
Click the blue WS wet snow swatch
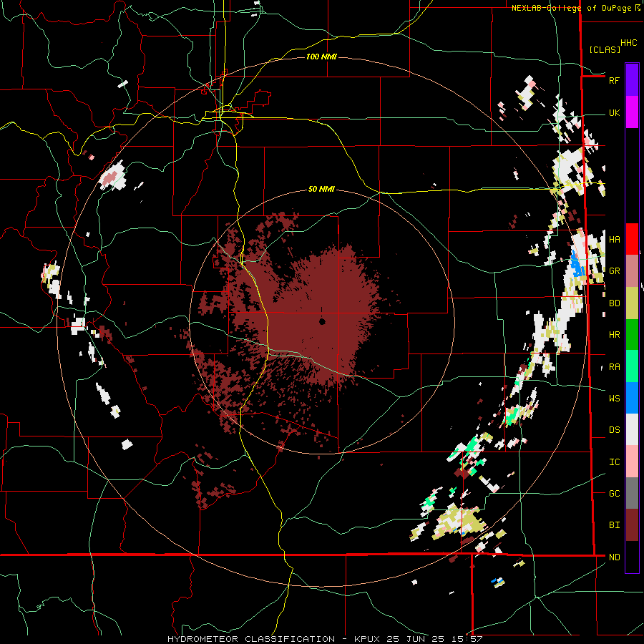[632, 398]
